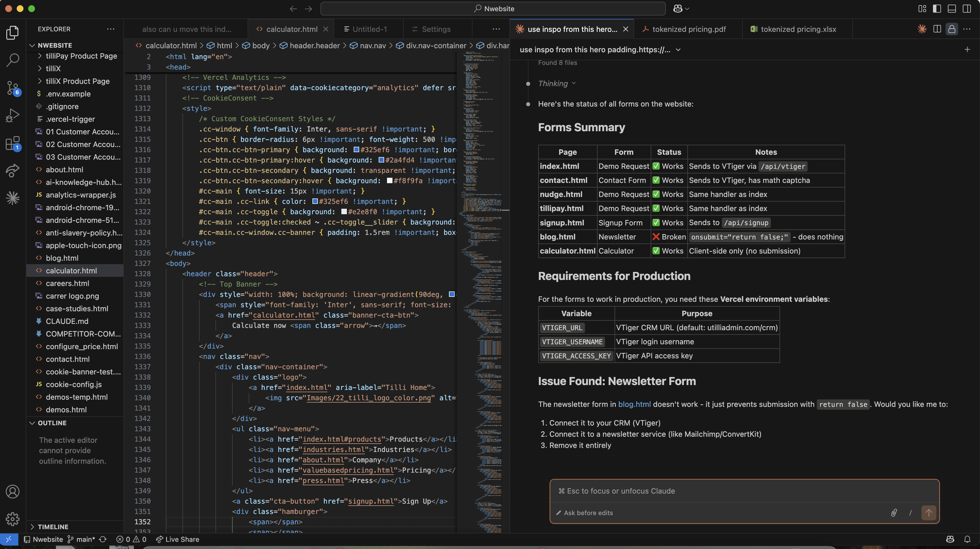Open the Extensions view
Screen dimensions: 980x549
point(13,144)
